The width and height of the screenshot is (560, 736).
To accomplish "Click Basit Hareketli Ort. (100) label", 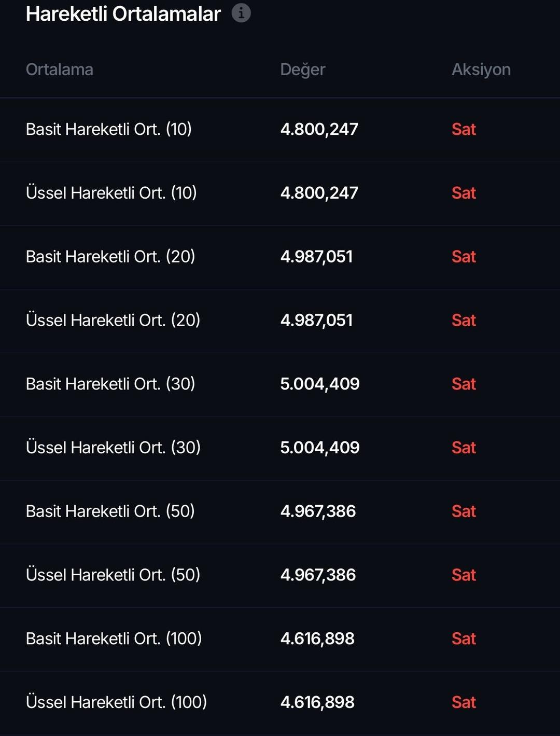I will pyautogui.click(x=114, y=638).
